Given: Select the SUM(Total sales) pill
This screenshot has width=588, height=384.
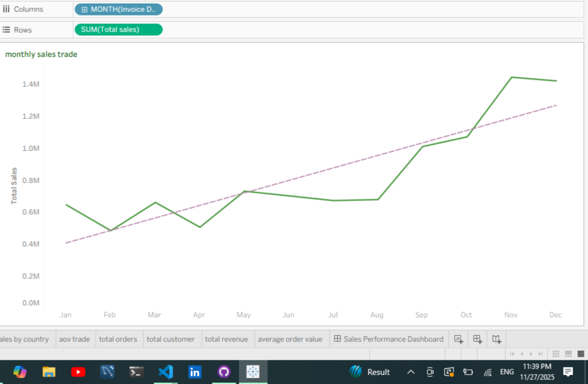Looking at the screenshot, I should 118,29.
